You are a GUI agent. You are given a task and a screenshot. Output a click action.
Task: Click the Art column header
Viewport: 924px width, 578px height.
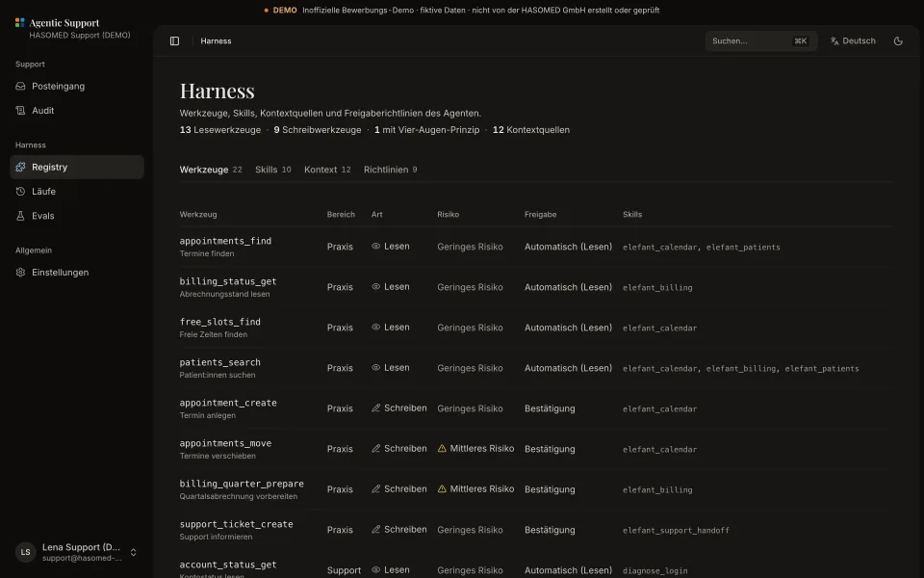pyautogui.click(x=376, y=214)
